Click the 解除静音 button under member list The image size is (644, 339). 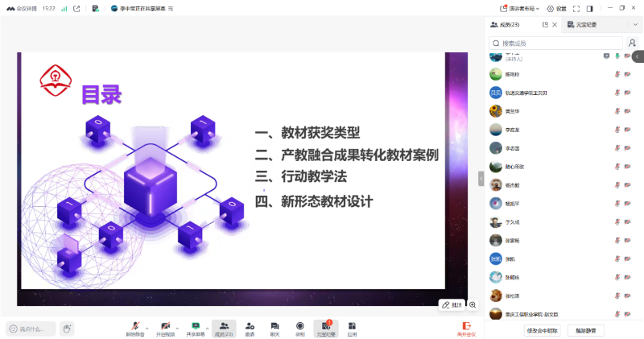tap(586, 330)
